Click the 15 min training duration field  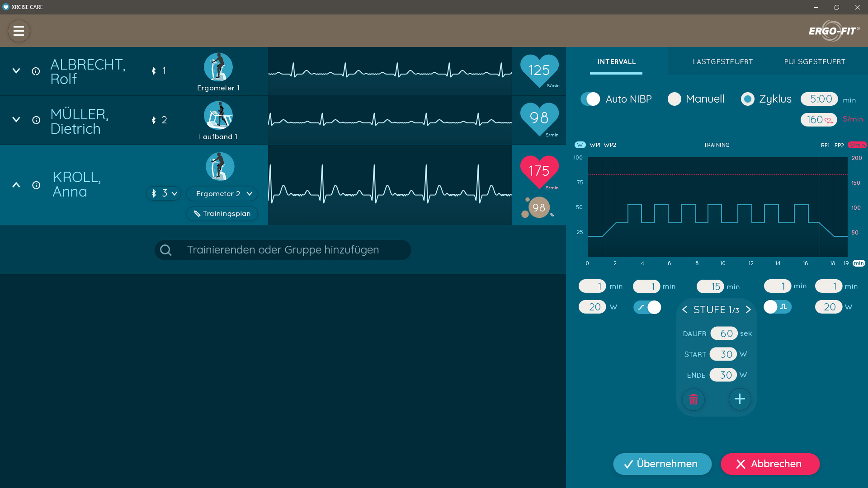point(710,286)
